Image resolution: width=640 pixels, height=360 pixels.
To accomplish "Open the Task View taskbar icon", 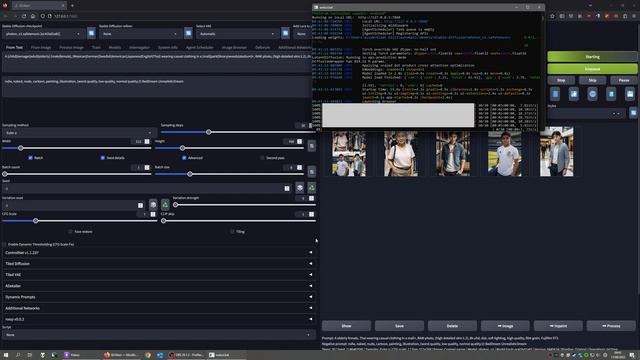I will 29,355.
